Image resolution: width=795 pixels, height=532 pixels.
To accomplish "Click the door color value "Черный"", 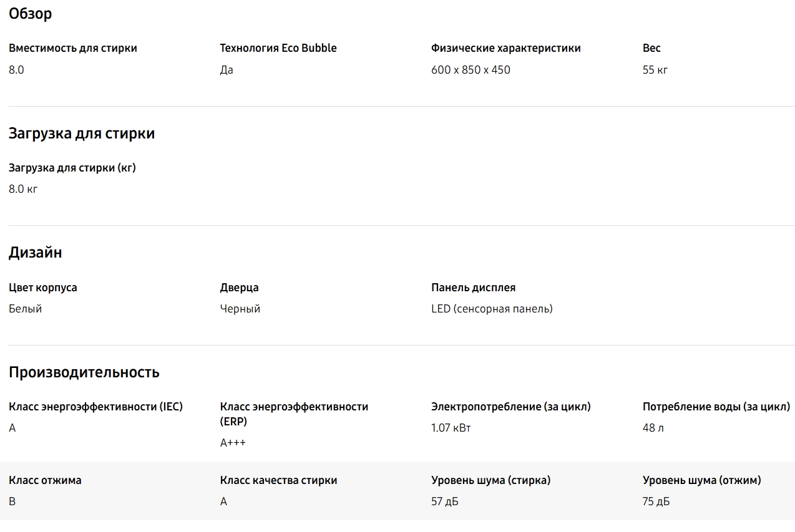I will tap(240, 309).
